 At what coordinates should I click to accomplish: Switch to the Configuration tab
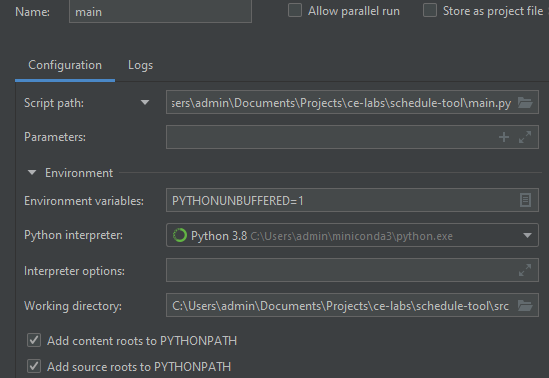65,65
